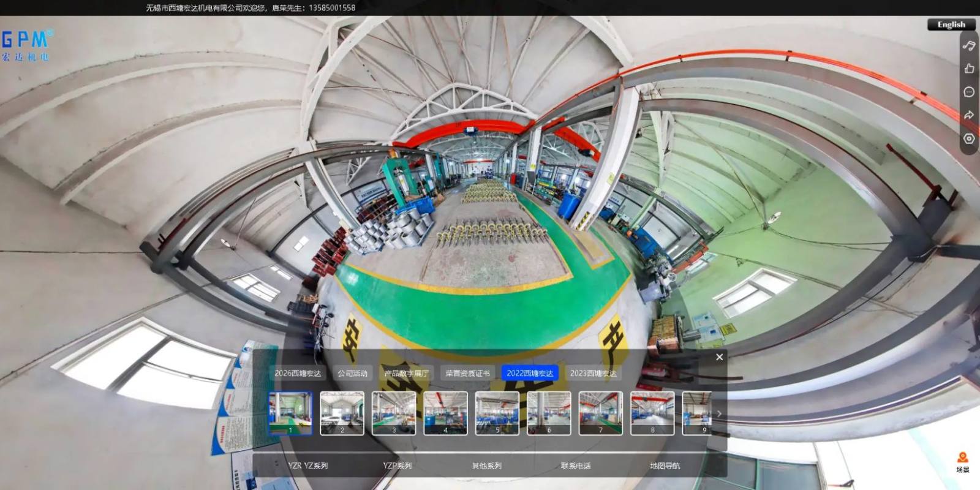Image resolution: width=980 pixels, height=490 pixels.
Task: Show more thumbnails with the right chevron
Action: [x=719, y=413]
